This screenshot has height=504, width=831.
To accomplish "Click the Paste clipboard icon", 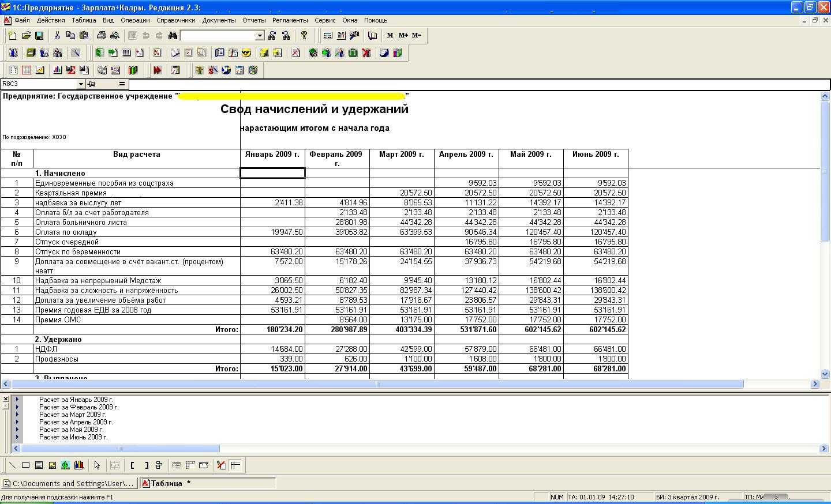I will point(84,36).
